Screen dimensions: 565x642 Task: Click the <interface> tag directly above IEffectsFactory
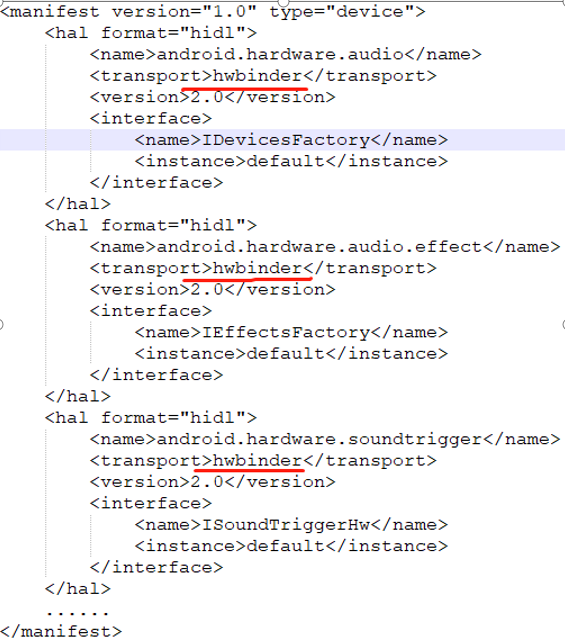151,311
